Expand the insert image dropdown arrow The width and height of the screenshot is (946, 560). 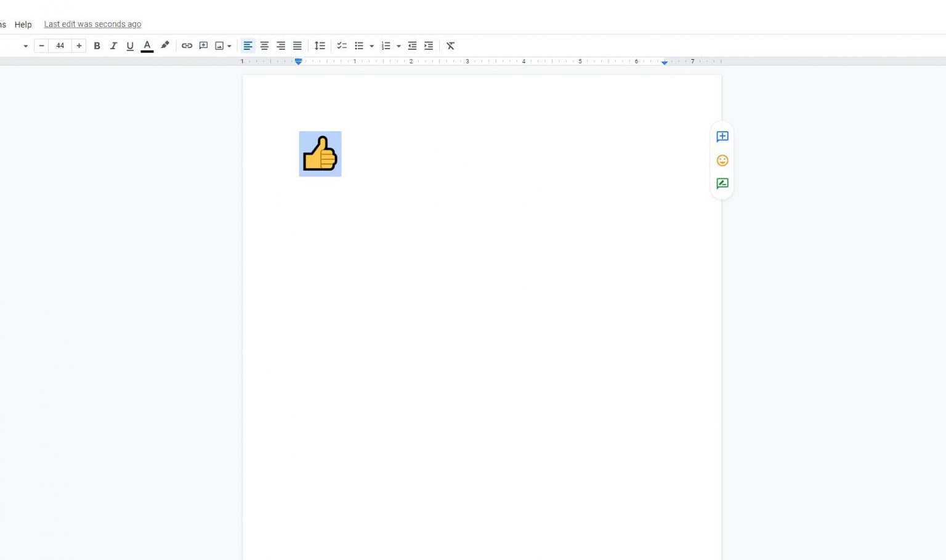229,46
